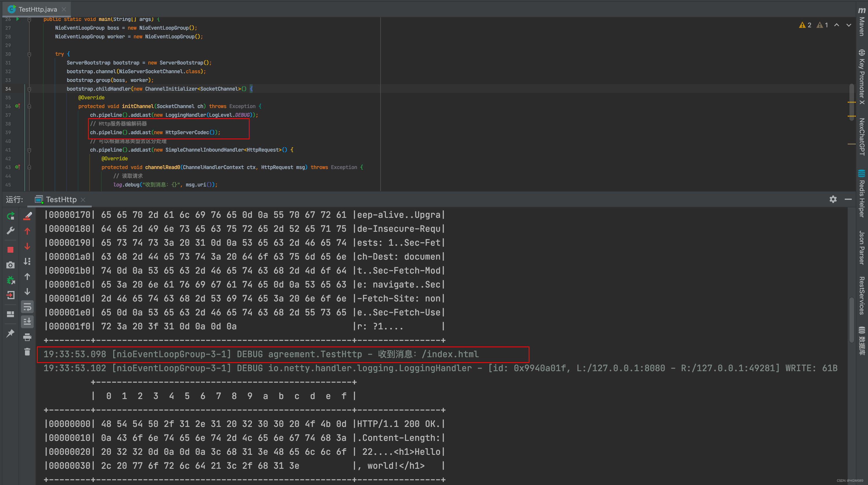868x485 pixels.
Task: Toggle soft-wrap in console
Action: 27,307
